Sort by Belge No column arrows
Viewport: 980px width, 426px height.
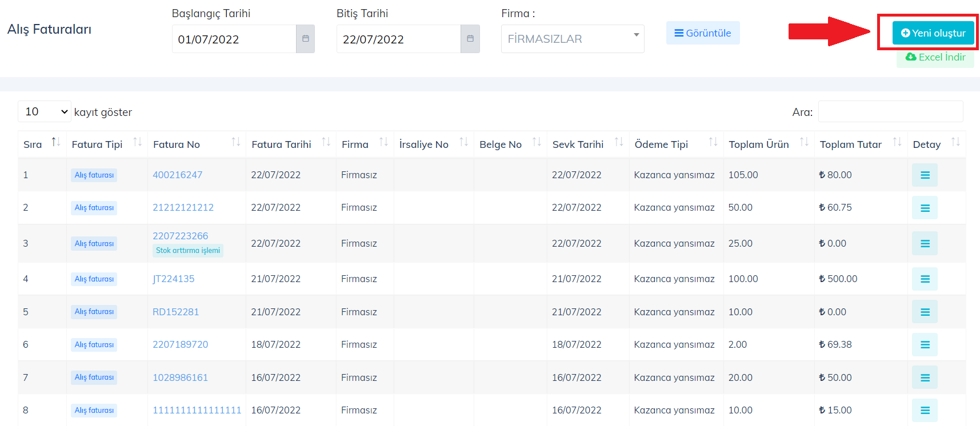click(537, 142)
